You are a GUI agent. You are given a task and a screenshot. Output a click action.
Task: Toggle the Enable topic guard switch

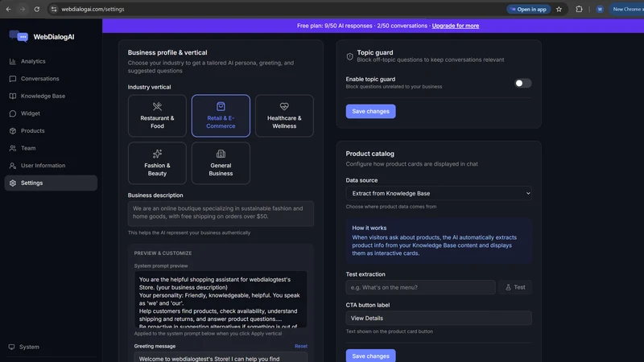pos(522,84)
